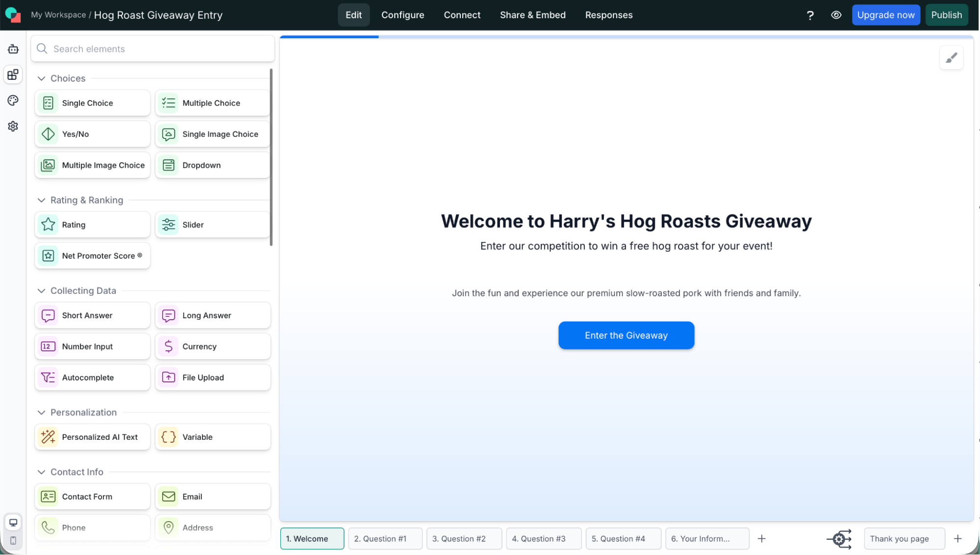Collapse the Collecting Data section

click(x=42, y=291)
